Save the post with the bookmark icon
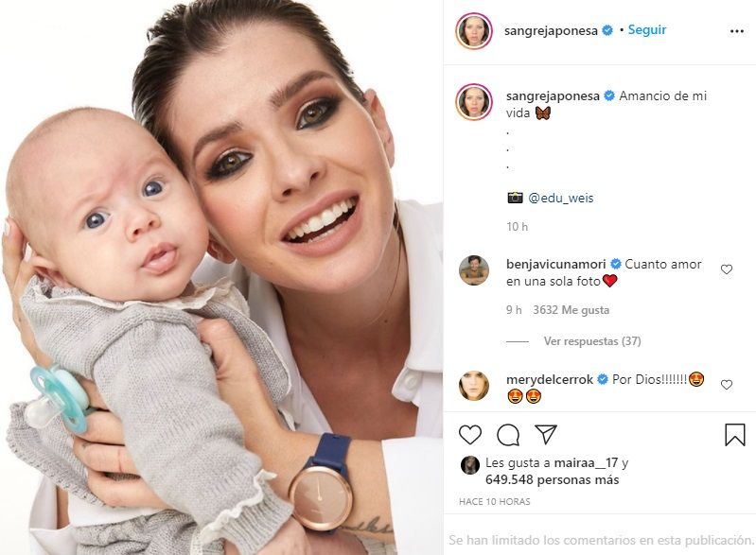The height and width of the screenshot is (555, 756). (x=735, y=435)
